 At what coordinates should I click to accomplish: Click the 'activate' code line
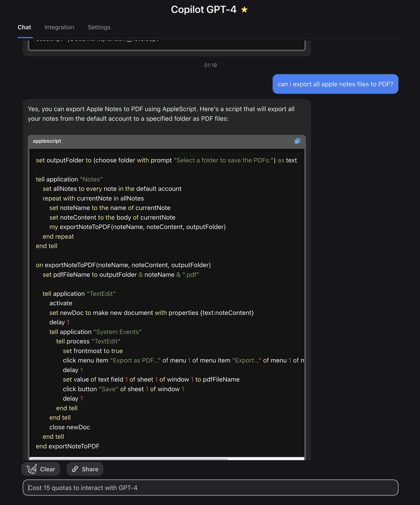click(x=61, y=303)
